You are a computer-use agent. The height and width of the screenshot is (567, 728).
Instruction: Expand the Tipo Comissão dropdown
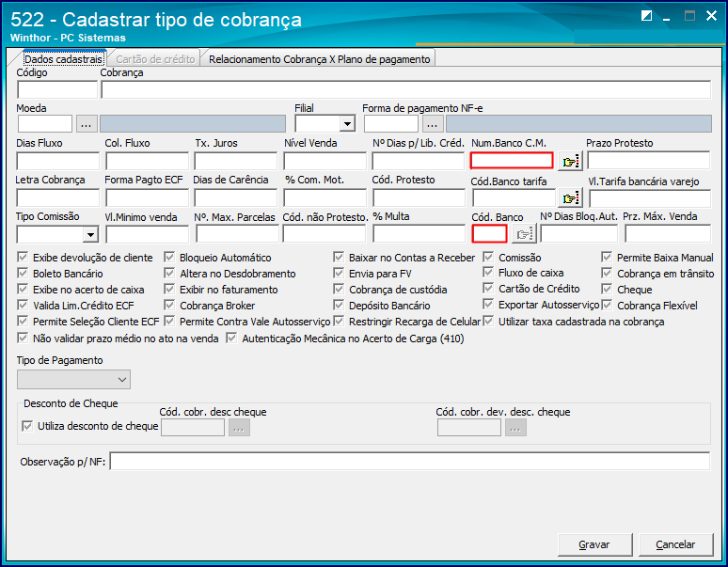tap(90, 234)
